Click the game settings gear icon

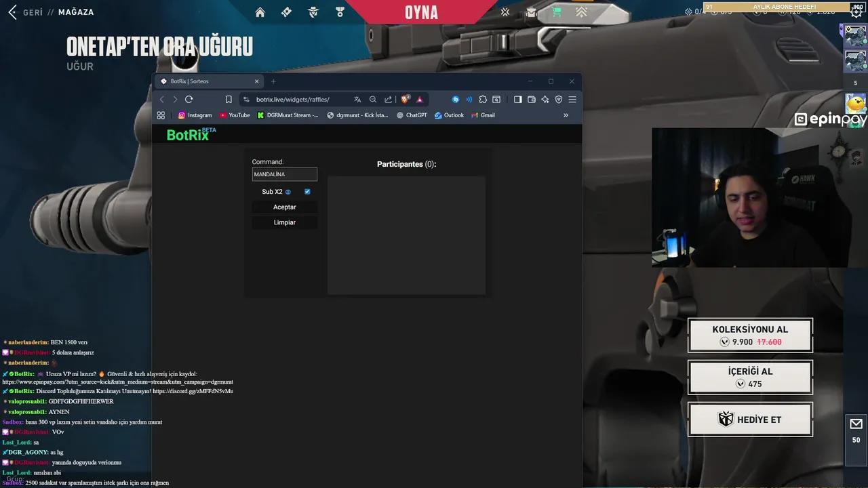[856, 12]
